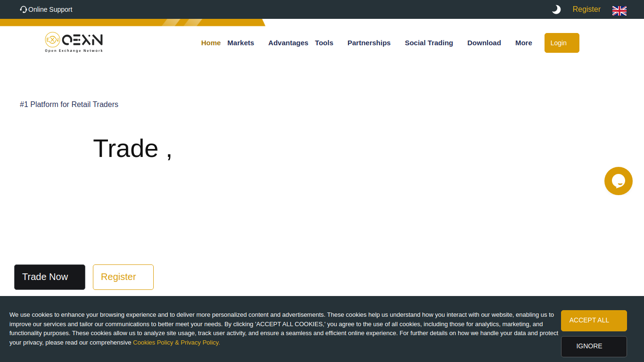Expand the Download menu
Screen dimensions: 644x362
point(484,43)
